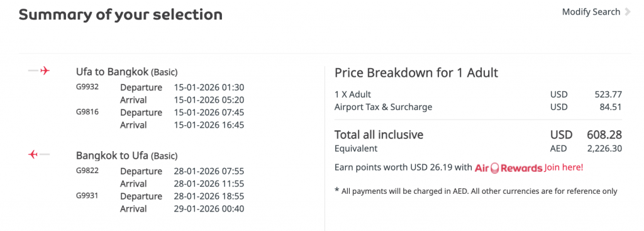Click the 1 X Adult fare row

pyautogui.click(x=479, y=94)
